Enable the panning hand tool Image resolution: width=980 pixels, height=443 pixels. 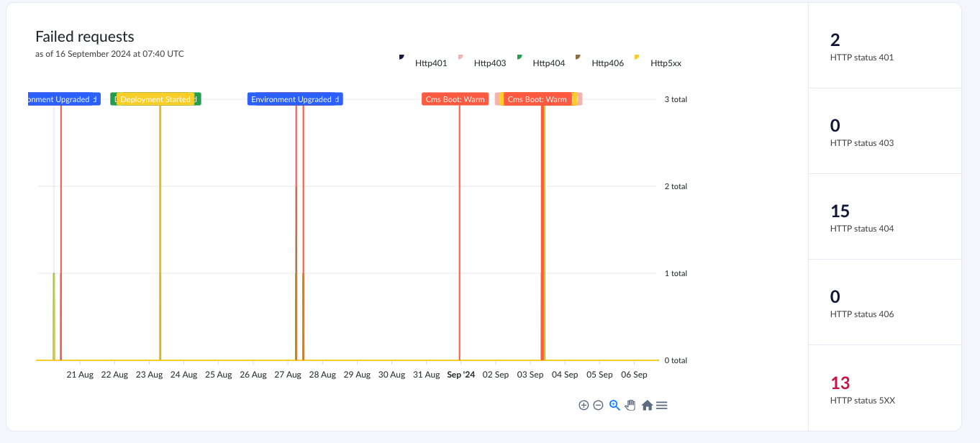630,405
